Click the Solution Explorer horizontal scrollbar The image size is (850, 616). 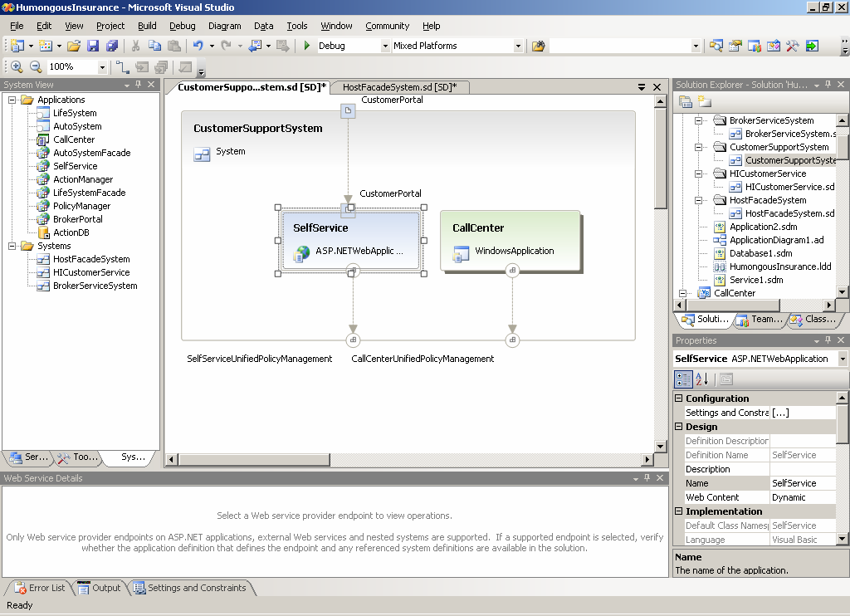click(x=755, y=306)
